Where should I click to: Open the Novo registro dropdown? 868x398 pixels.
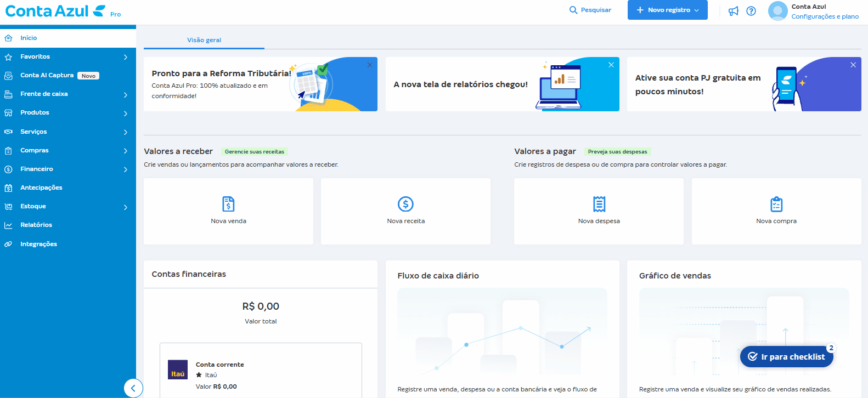pos(667,10)
